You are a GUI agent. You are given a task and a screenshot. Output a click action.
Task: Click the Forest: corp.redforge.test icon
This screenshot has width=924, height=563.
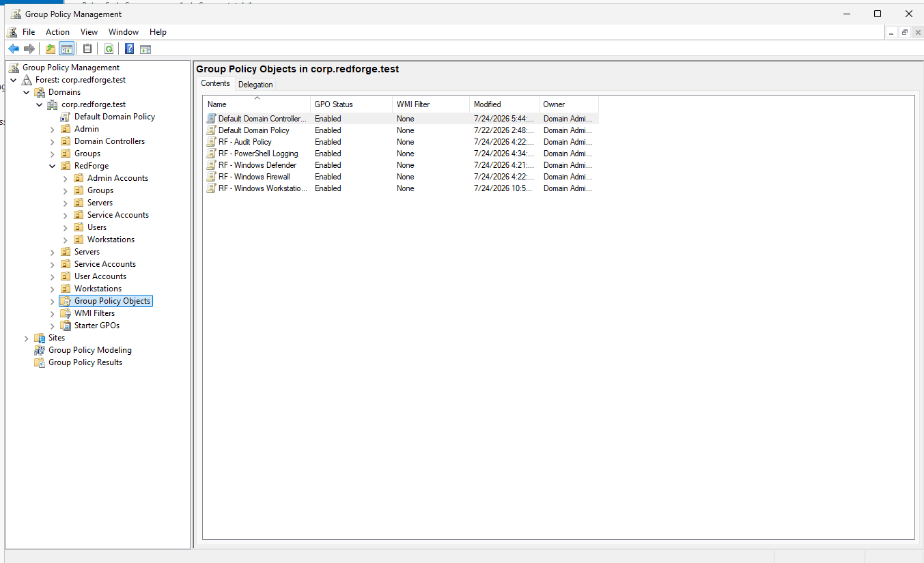pos(27,80)
